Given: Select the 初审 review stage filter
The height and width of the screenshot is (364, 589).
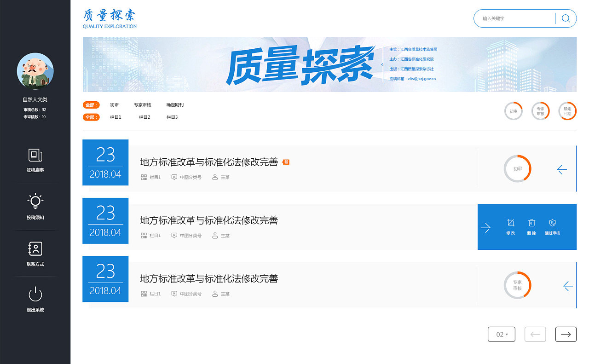Looking at the screenshot, I should pos(115,105).
